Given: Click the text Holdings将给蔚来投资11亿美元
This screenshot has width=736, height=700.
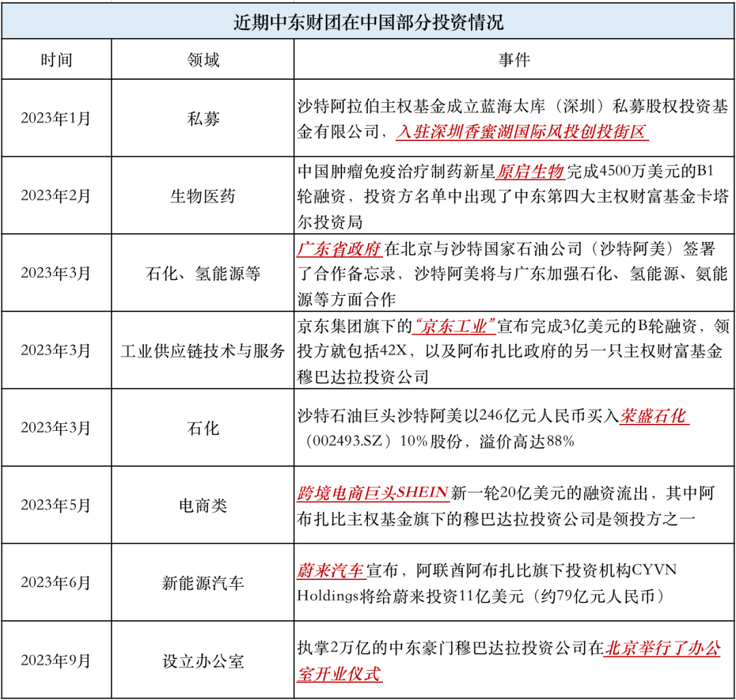Looking at the screenshot, I should (410, 596).
